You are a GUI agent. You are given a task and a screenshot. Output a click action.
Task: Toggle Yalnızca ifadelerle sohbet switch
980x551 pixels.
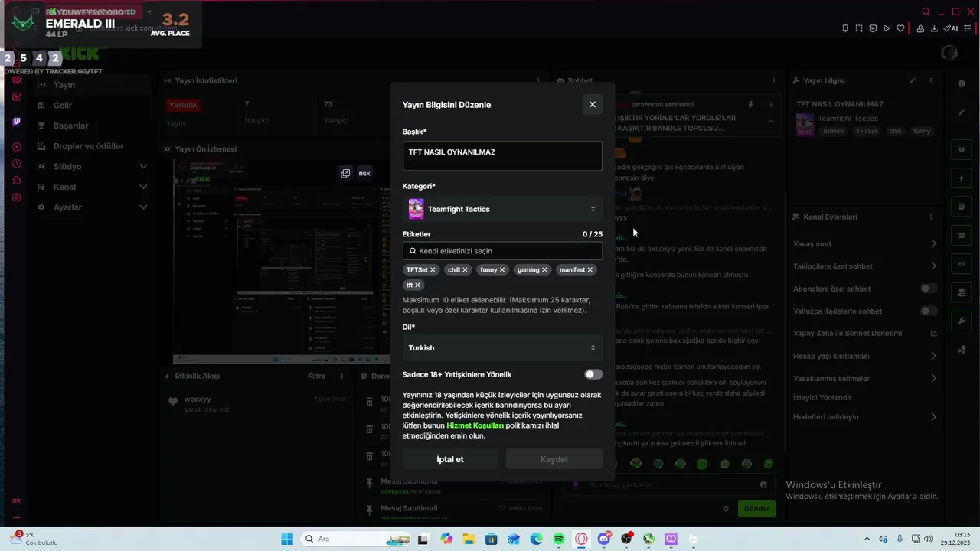[x=929, y=311]
